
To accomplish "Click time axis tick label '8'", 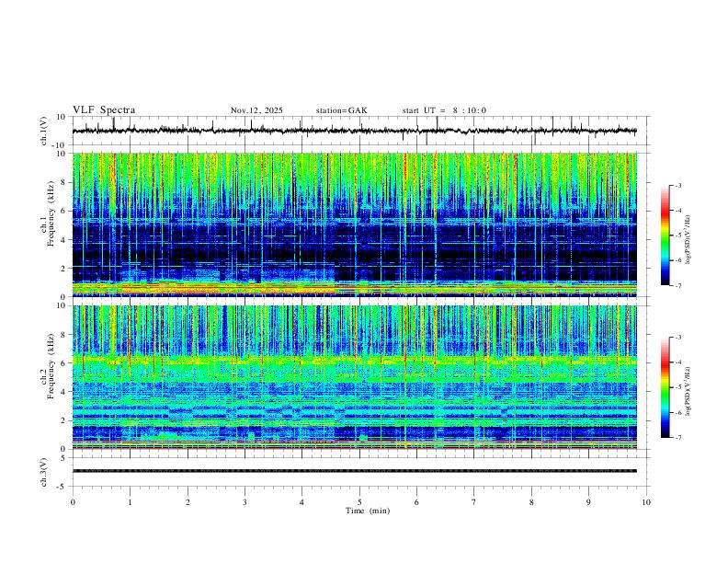I will [x=531, y=502].
